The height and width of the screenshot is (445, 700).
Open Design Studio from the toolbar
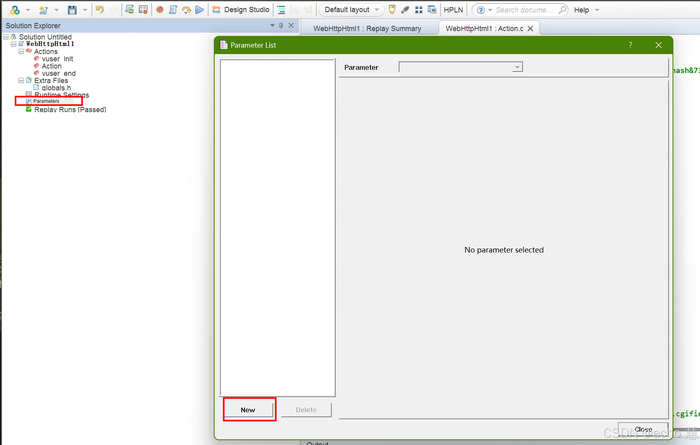point(240,9)
